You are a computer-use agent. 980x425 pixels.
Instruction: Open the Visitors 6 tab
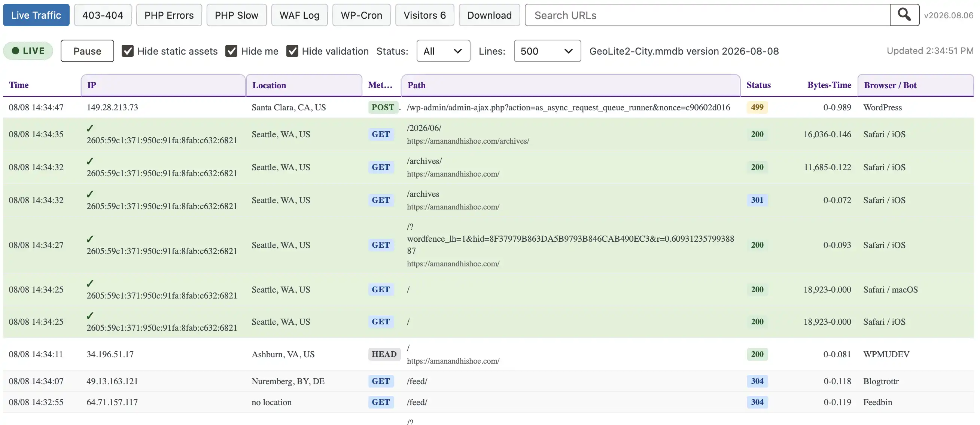424,15
